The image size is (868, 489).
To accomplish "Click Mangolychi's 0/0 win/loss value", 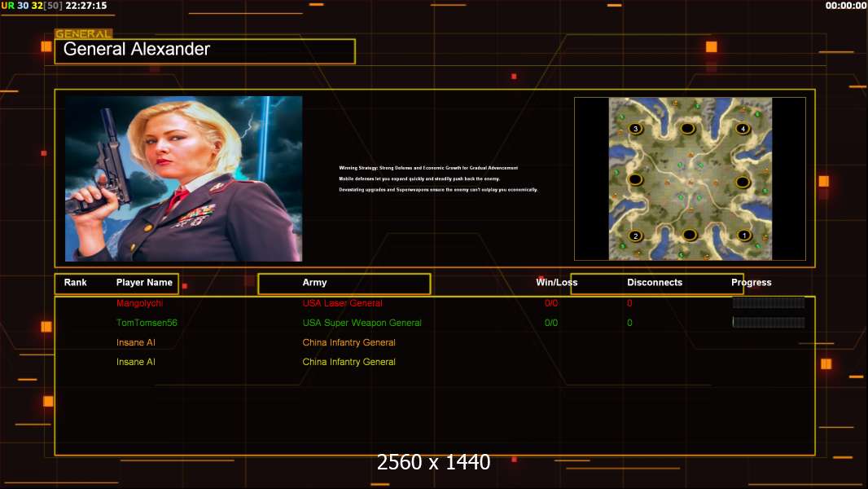I will tap(550, 303).
